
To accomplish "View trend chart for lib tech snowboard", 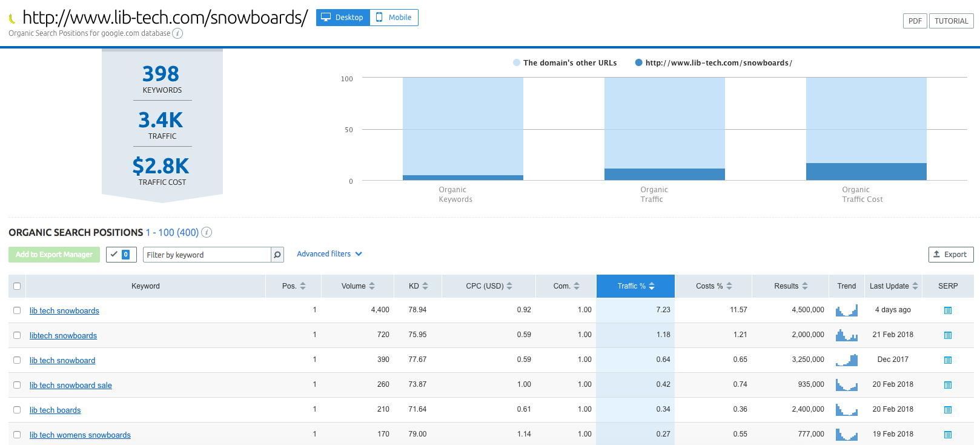I will (847, 360).
